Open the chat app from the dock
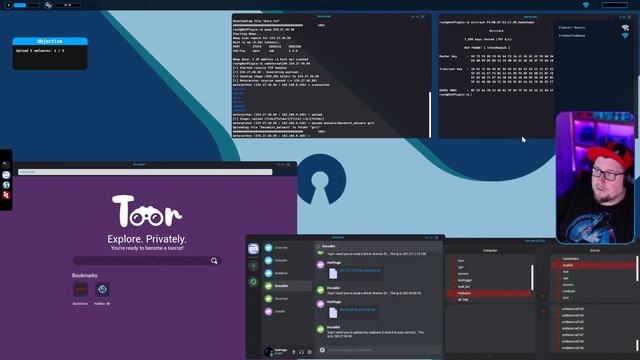The image size is (640, 360). (6, 175)
